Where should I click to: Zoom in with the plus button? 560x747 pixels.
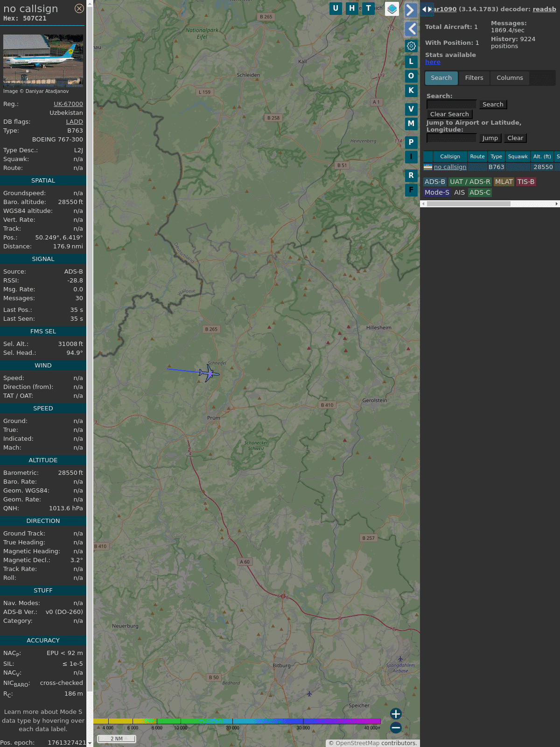396,714
